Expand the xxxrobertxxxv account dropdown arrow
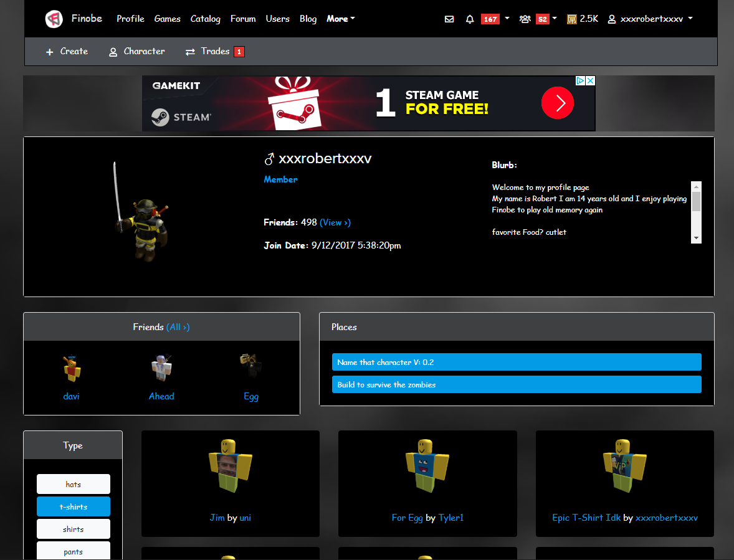The width and height of the screenshot is (734, 560). click(690, 18)
